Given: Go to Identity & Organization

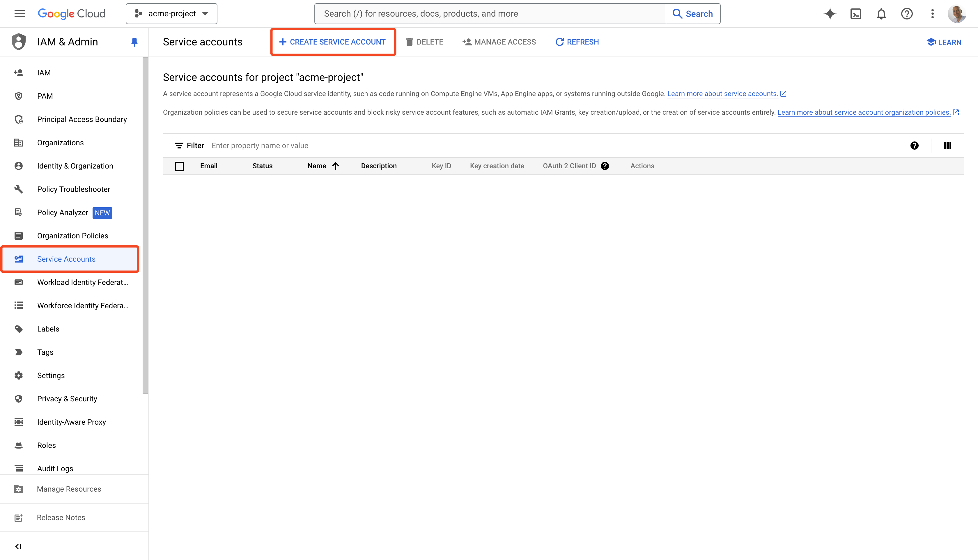Looking at the screenshot, I should pos(71,166).
